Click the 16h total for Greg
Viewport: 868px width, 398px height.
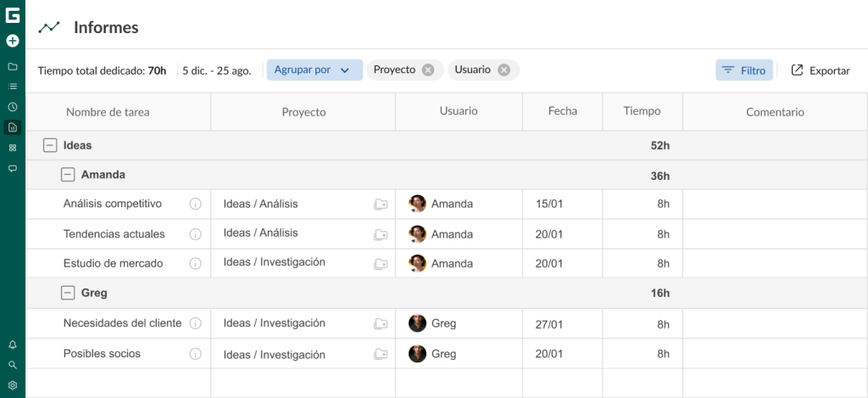pos(660,294)
